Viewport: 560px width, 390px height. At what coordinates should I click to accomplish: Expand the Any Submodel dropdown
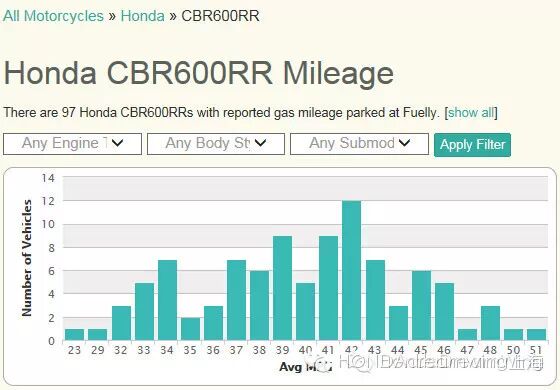359,144
